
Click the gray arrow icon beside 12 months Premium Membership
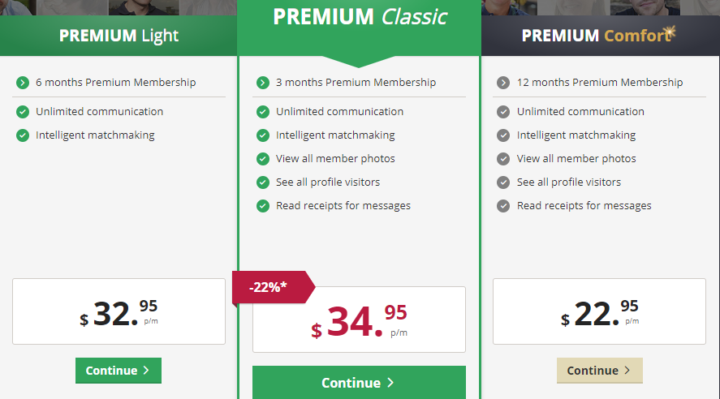[x=503, y=83]
